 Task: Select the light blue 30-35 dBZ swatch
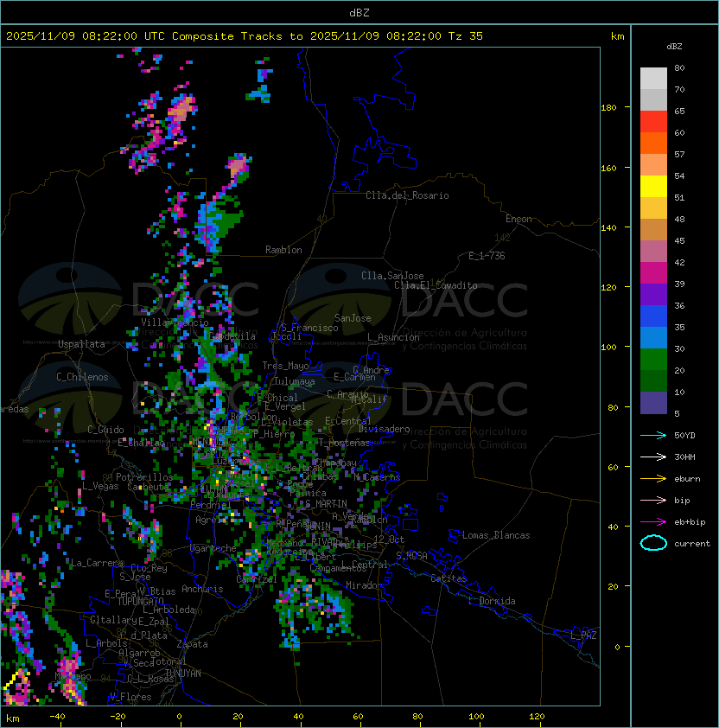653,337
